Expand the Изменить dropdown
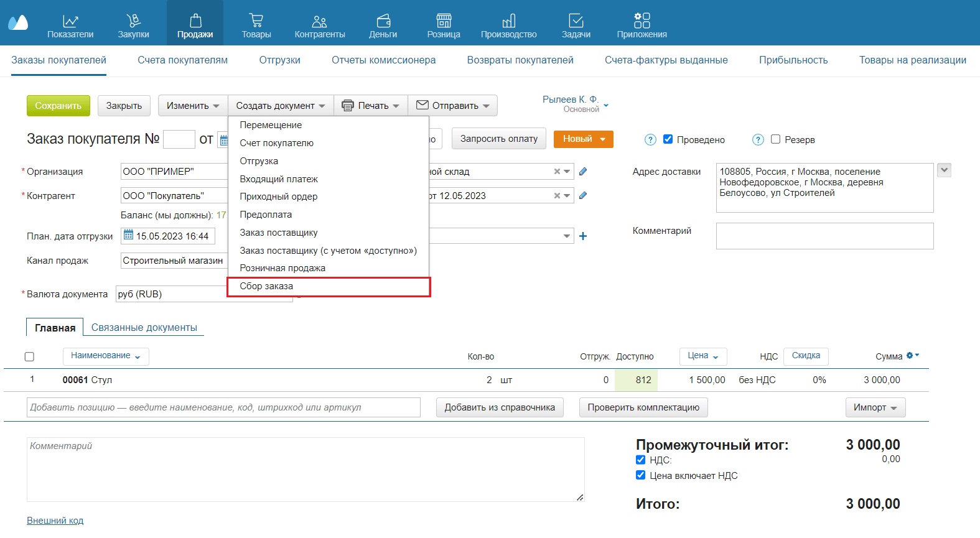 click(193, 106)
